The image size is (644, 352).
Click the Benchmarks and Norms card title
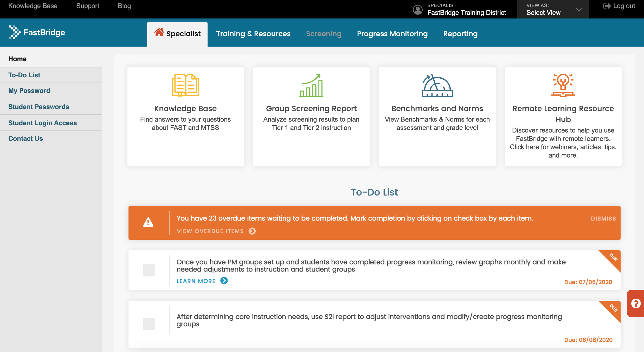point(437,108)
